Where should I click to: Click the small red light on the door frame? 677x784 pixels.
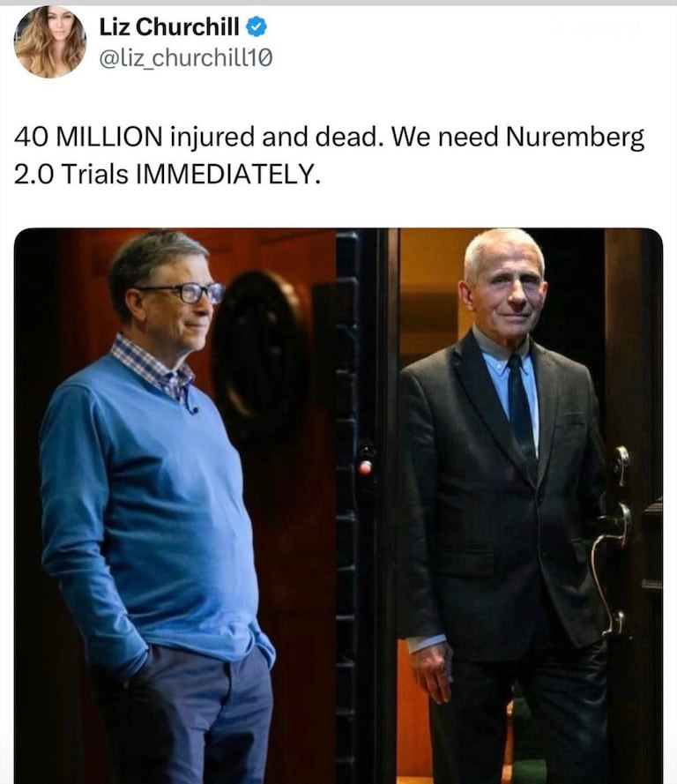point(365,467)
